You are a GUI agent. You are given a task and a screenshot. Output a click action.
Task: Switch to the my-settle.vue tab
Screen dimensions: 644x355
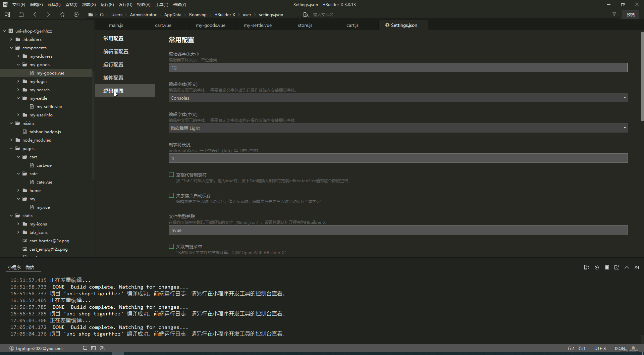(x=258, y=25)
